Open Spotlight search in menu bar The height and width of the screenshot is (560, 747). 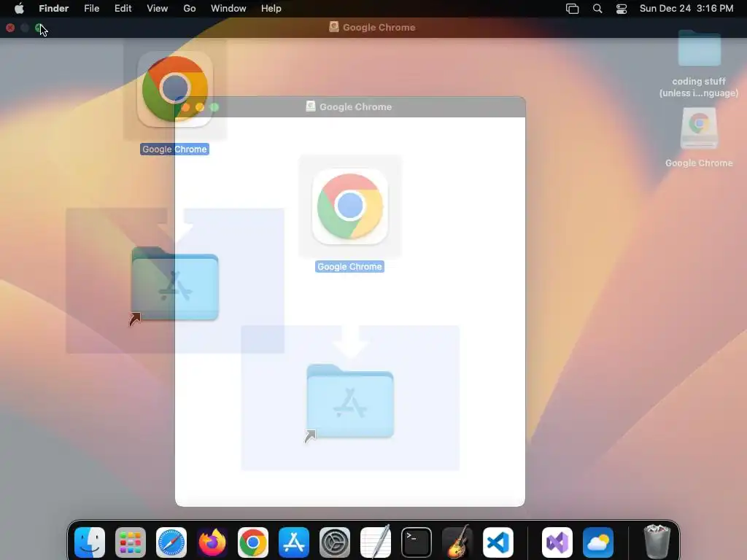point(597,9)
